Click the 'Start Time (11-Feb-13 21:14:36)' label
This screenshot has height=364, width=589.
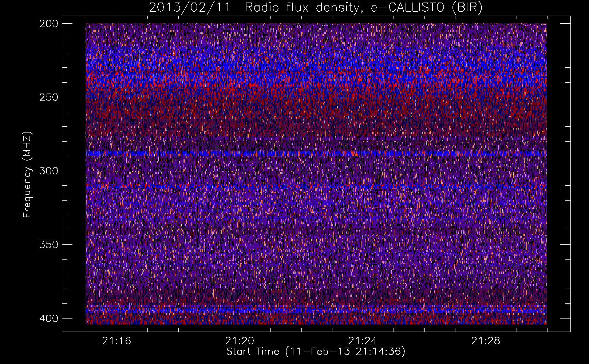pyautogui.click(x=316, y=352)
